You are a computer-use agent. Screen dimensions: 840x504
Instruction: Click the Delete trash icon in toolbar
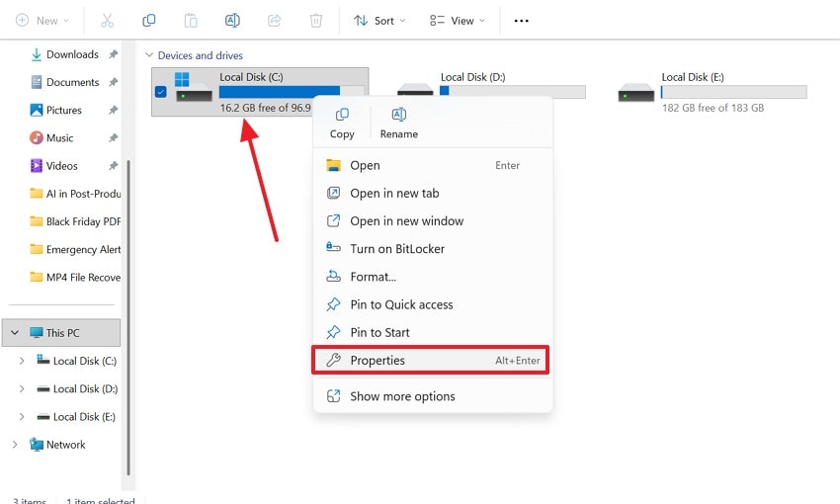coord(316,21)
